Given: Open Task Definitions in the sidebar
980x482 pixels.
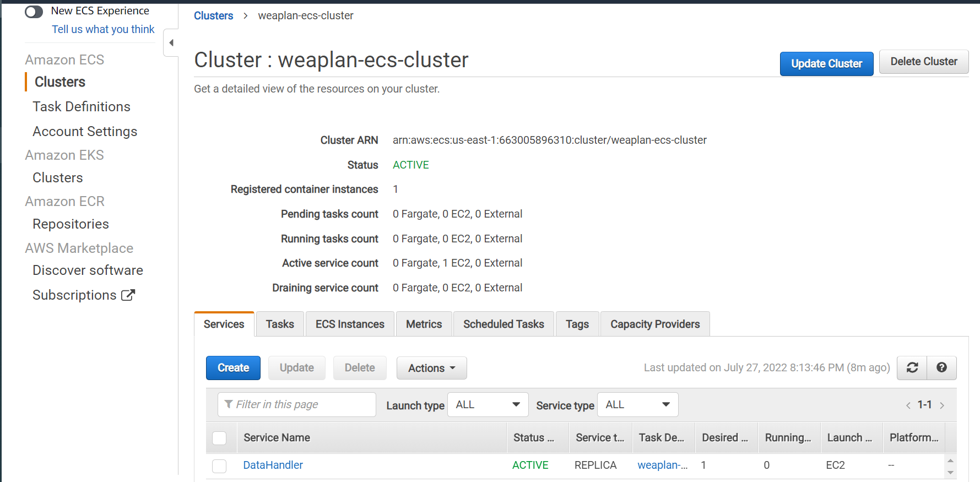Looking at the screenshot, I should pyautogui.click(x=82, y=106).
